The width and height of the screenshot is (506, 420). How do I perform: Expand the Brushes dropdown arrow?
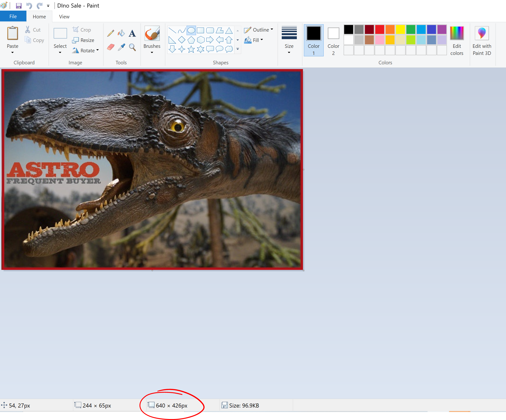[152, 53]
